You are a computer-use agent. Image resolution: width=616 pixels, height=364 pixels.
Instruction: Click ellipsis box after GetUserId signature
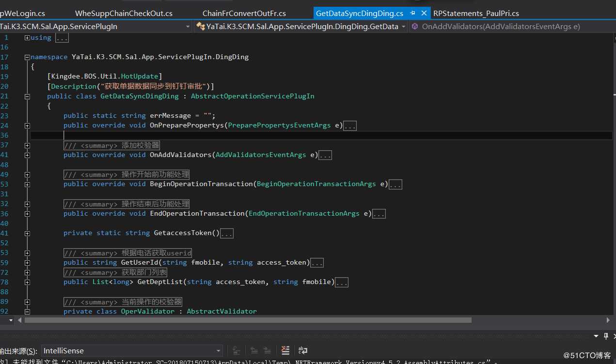(317, 263)
